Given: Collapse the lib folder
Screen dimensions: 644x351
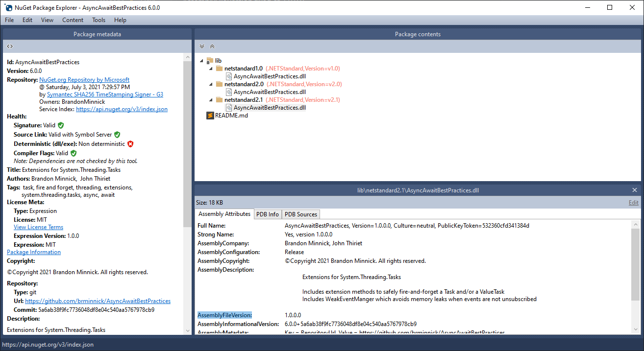Looking at the screenshot, I should click(202, 61).
